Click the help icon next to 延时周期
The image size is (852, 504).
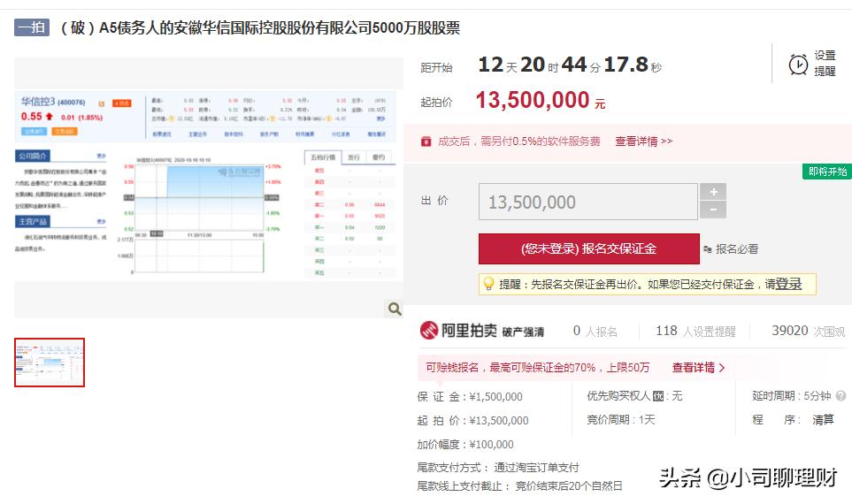[x=840, y=396]
